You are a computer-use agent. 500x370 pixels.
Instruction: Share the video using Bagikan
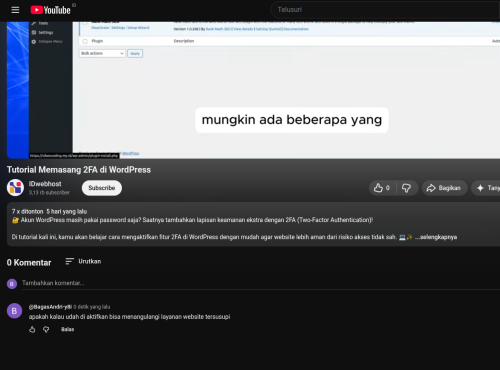(444, 188)
